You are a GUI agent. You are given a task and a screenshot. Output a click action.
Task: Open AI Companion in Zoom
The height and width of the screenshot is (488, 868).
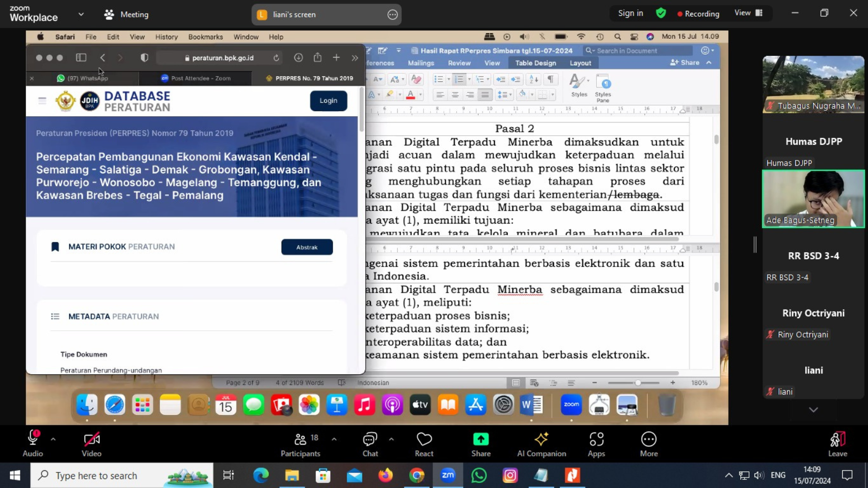coord(541,443)
